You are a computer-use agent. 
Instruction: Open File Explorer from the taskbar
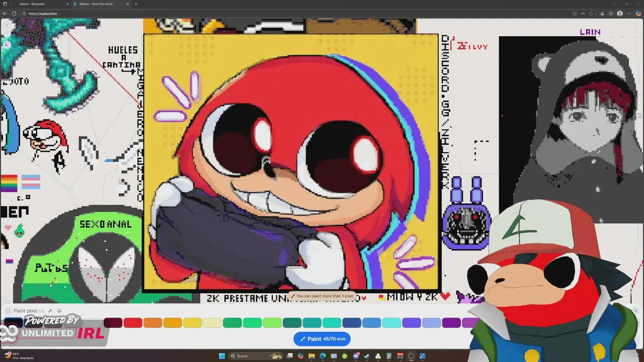click(x=311, y=356)
